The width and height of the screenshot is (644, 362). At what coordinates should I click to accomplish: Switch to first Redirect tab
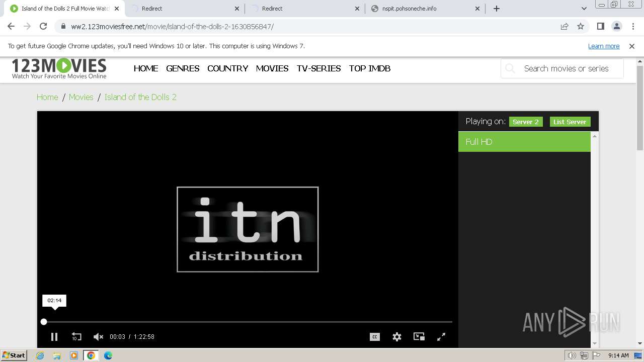point(185,9)
